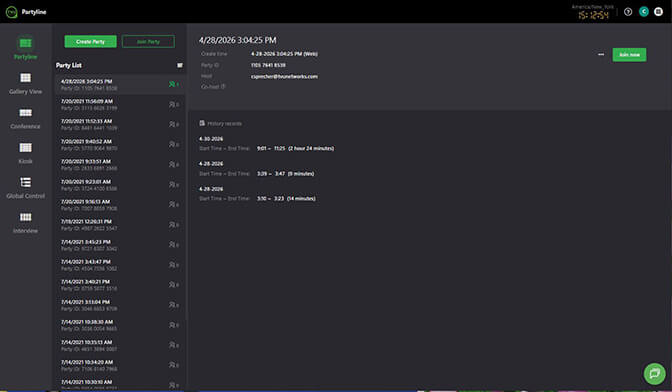
Task: Open the apps grid icon in header
Action: point(658,12)
